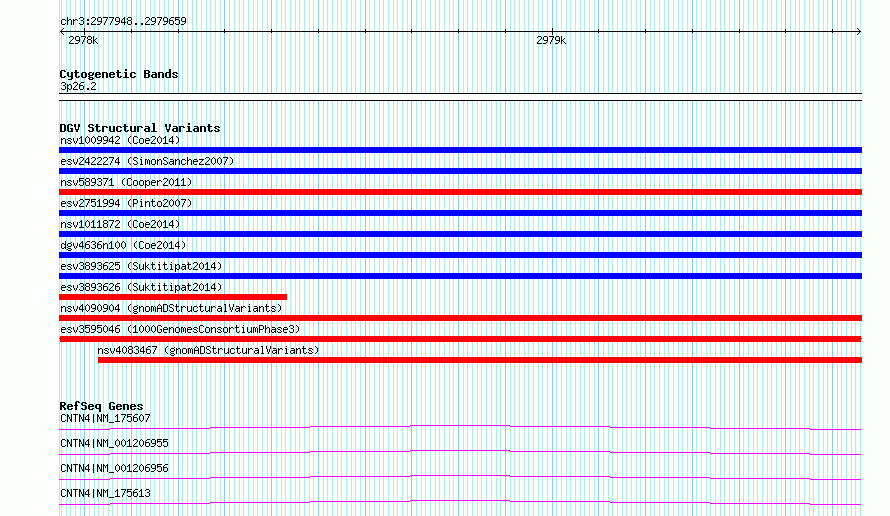Click the left arrow on the ruler
890x516 pixels.
[x=62, y=32]
